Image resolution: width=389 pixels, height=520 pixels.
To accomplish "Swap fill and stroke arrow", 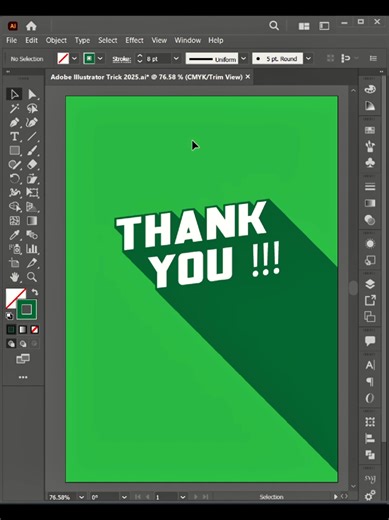I will (35, 292).
